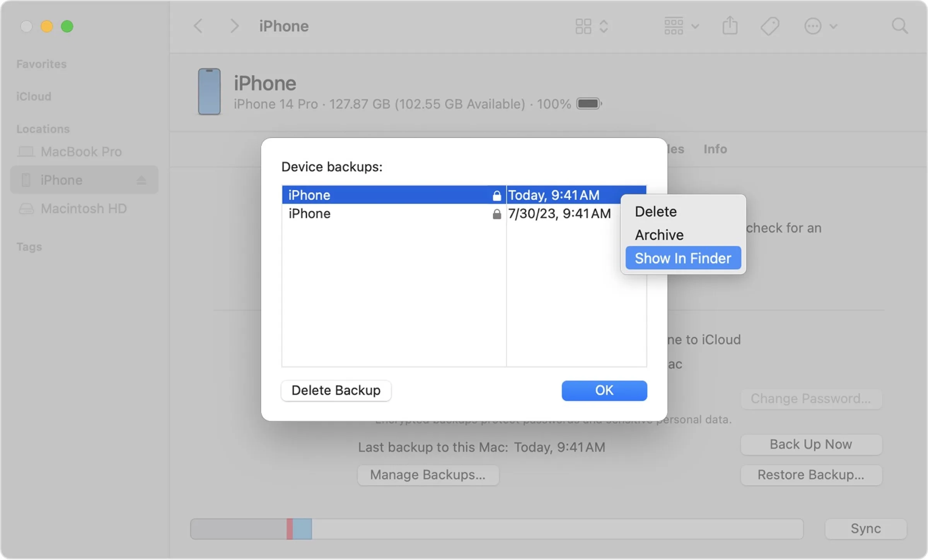Select Archive from the context menu
Screen dimensions: 928x560
tap(659, 235)
